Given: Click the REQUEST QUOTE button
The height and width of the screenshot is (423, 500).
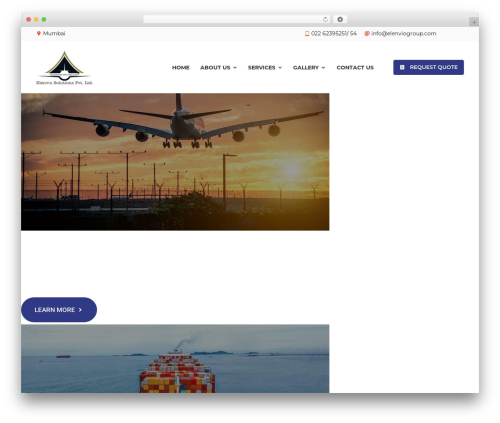Looking at the screenshot, I should tap(428, 67).
